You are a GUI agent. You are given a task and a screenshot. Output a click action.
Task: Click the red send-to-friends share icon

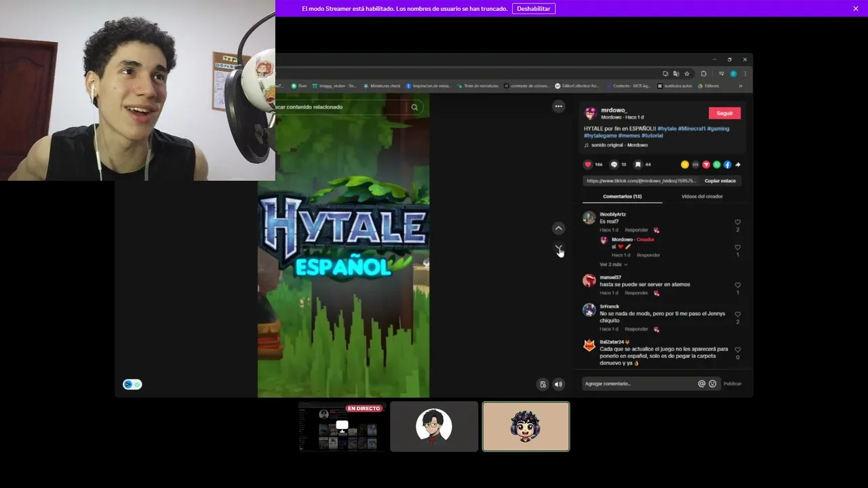tap(706, 165)
